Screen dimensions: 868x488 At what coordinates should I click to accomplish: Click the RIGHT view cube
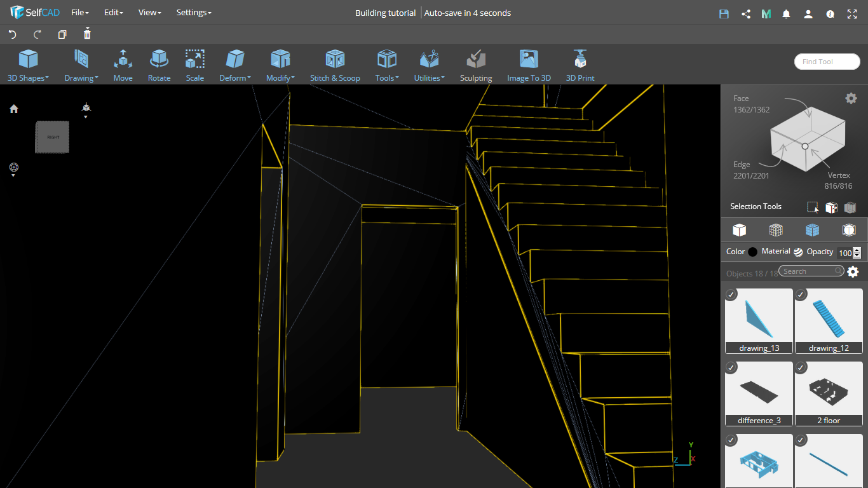click(x=52, y=137)
